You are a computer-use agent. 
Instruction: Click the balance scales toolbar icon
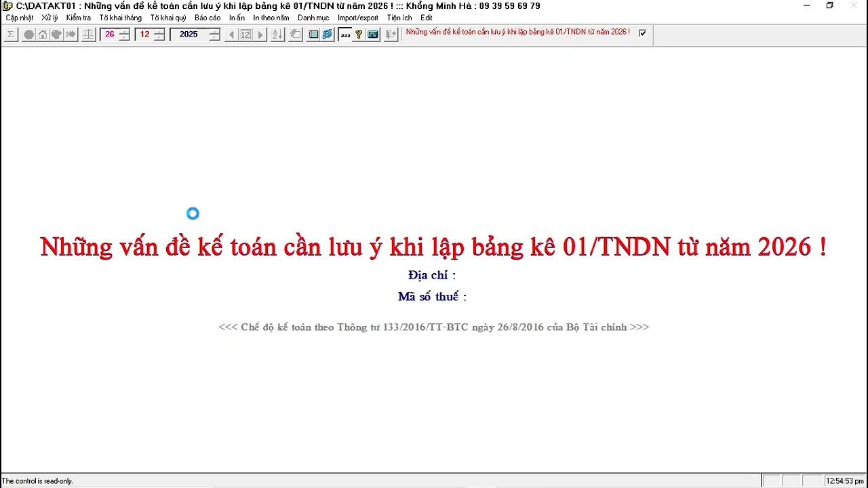pyautogui.click(x=89, y=34)
